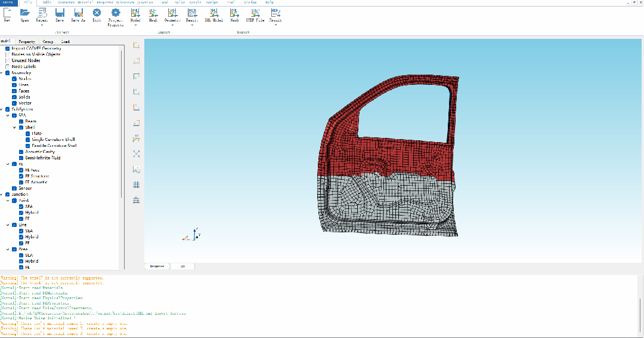Click the Exit icon in the ribbon
This screenshot has width=644, height=338.
point(97,13)
